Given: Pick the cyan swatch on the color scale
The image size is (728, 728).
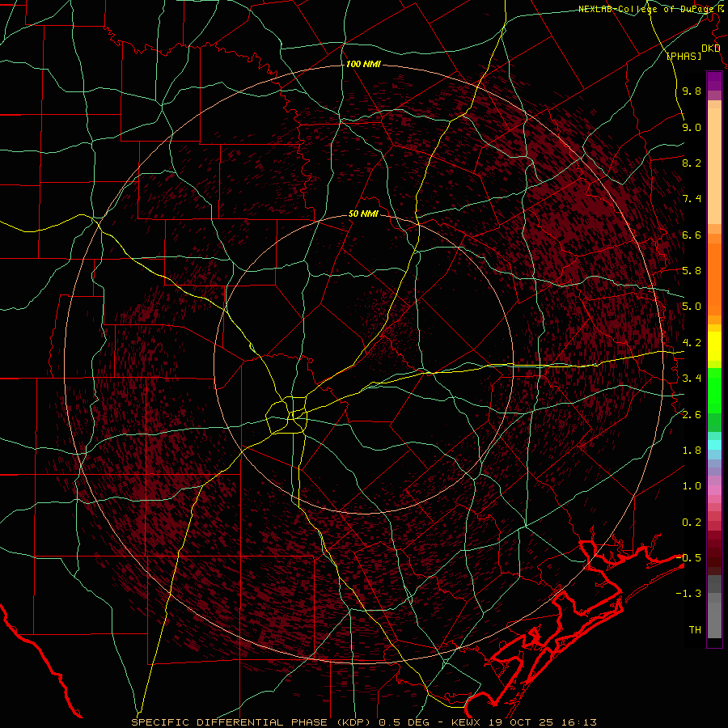Looking at the screenshot, I should pyautogui.click(x=714, y=445).
